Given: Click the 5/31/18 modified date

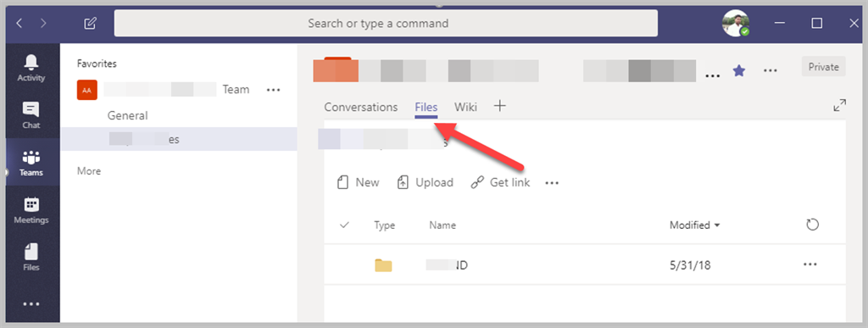Looking at the screenshot, I should pos(690,265).
